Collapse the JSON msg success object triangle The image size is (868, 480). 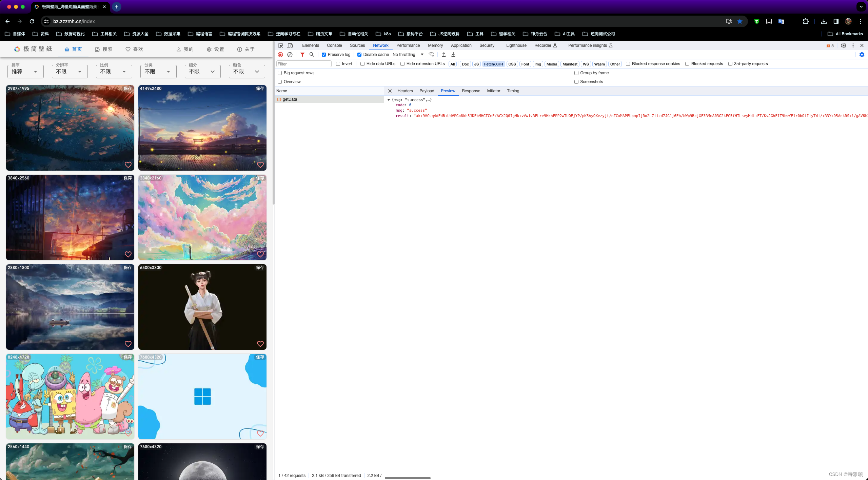click(389, 100)
